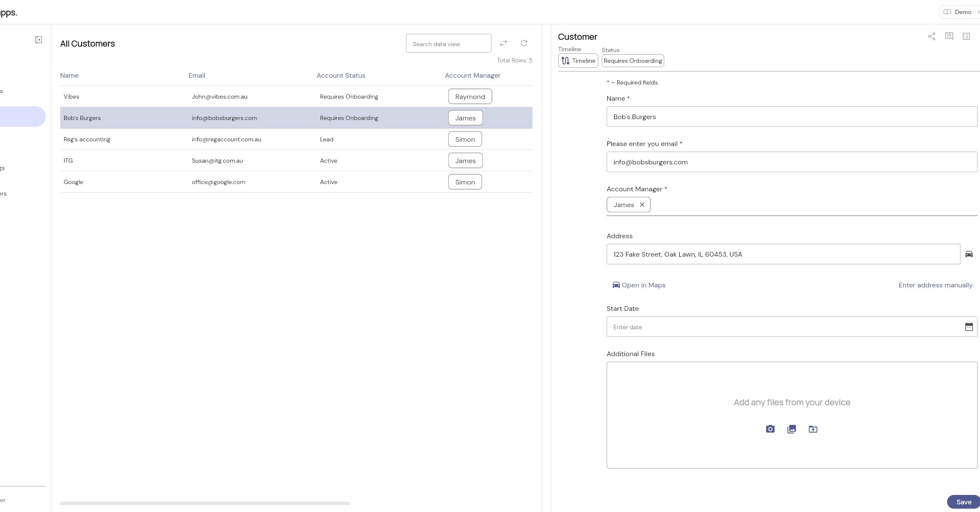Sort by Account Status column header
The image size is (980, 512).
click(341, 76)
